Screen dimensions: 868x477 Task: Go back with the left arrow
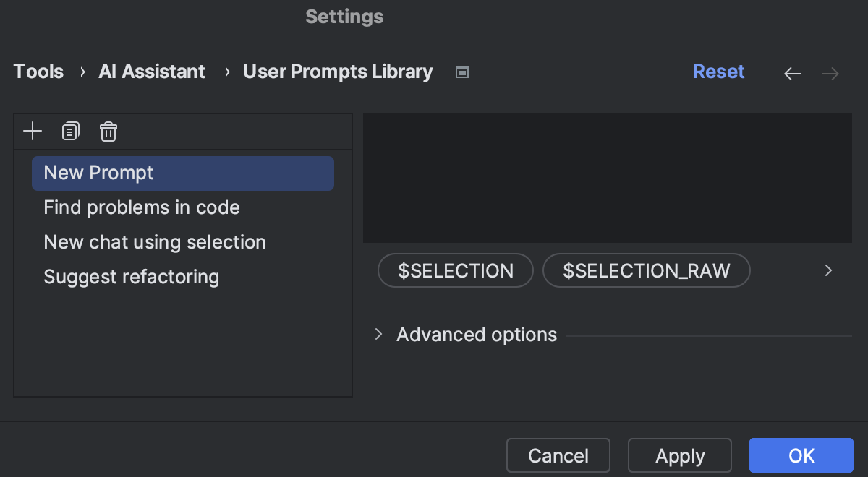pyautogui.click(x=793, y=74)
